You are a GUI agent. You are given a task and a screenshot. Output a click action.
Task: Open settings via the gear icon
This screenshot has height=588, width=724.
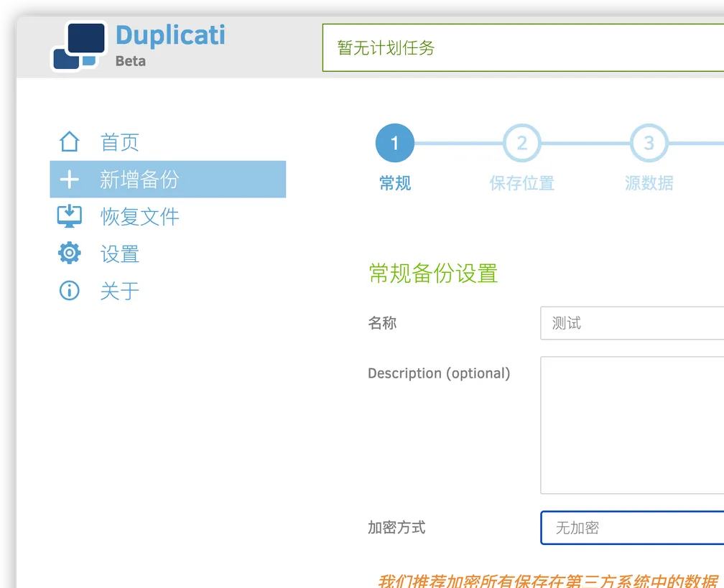pyautogui.click(x=69, y=253)
